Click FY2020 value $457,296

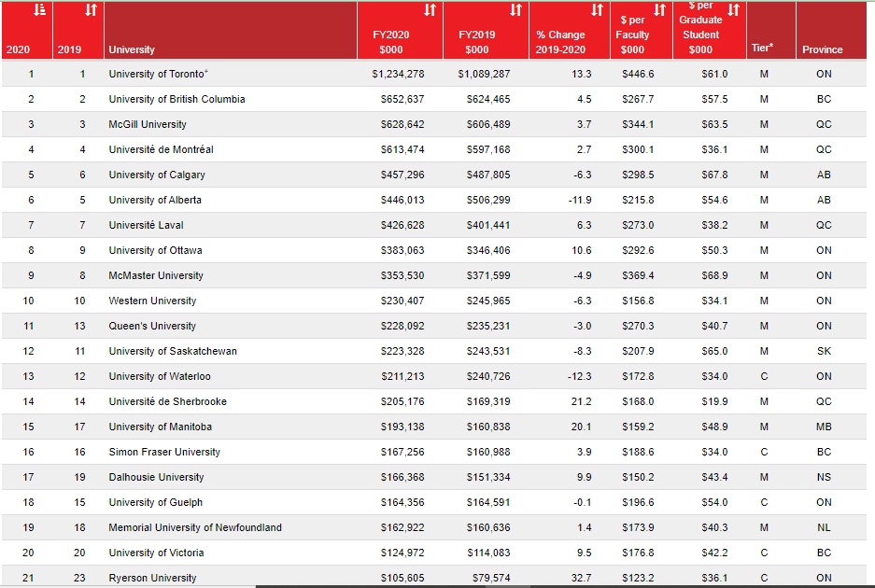coord(402,175)
